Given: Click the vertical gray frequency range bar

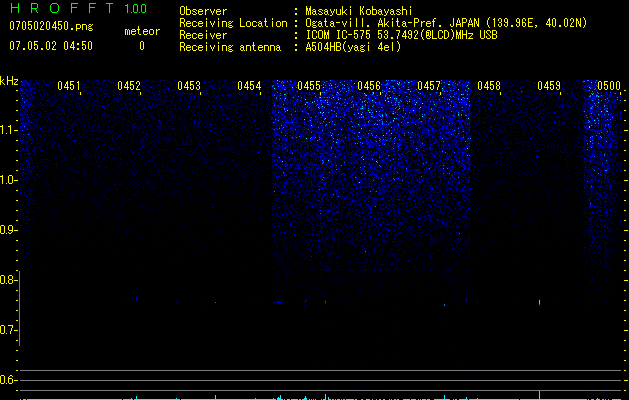Looking at the screenshot, I should coord(19,309).
